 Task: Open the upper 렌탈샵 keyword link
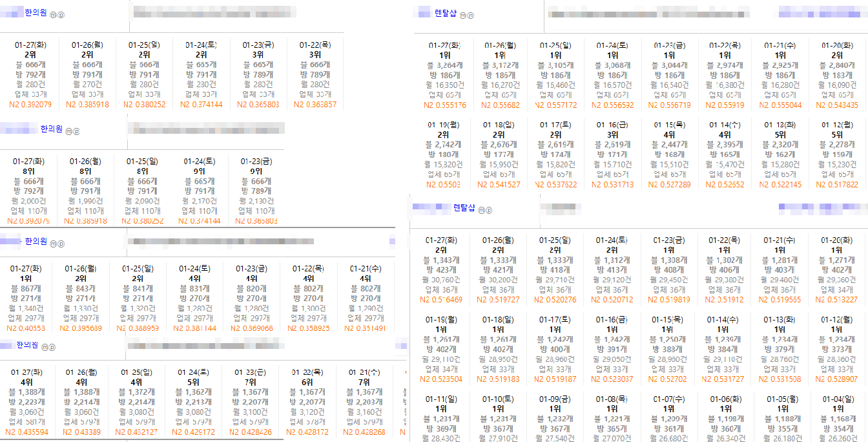(446, 13)
